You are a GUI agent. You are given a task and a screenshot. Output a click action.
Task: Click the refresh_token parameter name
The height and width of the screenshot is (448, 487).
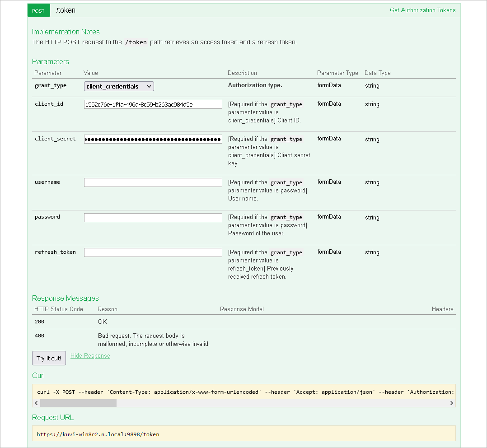pyautogui.click(x=55, y=252)
